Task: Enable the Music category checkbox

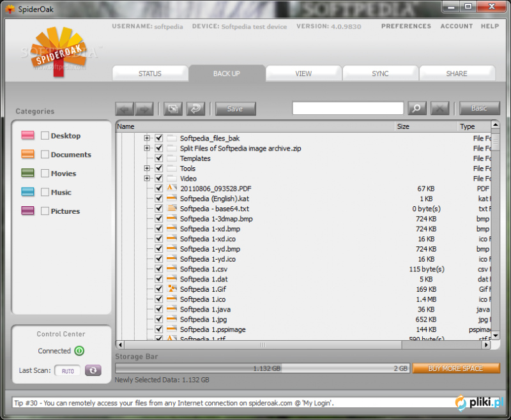Action: [x=45, y=192]
